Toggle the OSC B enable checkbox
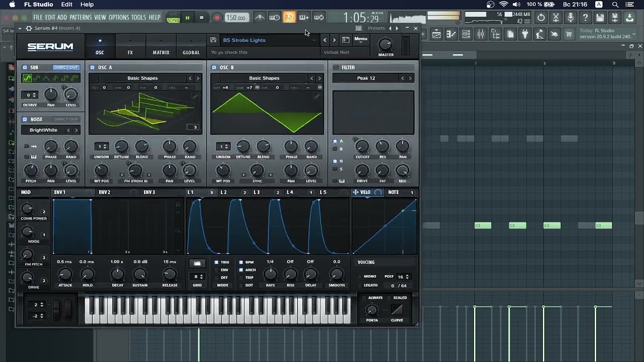The height and width of the screenshot is (362, 644). [x=214, y=67]
